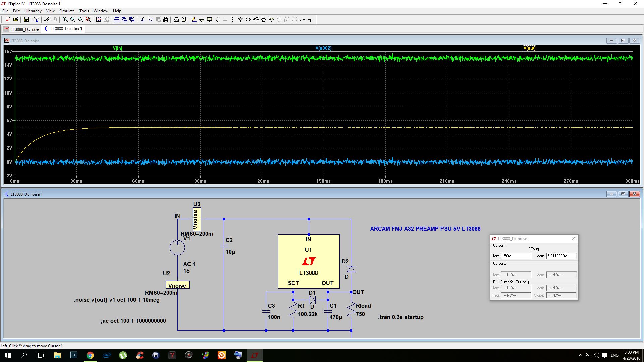Click the Zoom In magnifier icon
The width and height of the screenshot is (644, 362).
[x=65, y=20]
